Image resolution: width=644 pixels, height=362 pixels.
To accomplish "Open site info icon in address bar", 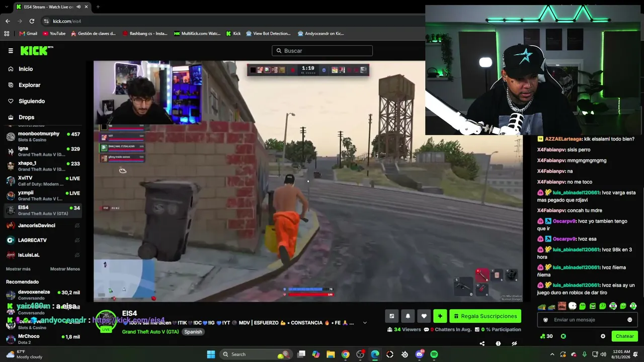I will [x=46, y=21].
